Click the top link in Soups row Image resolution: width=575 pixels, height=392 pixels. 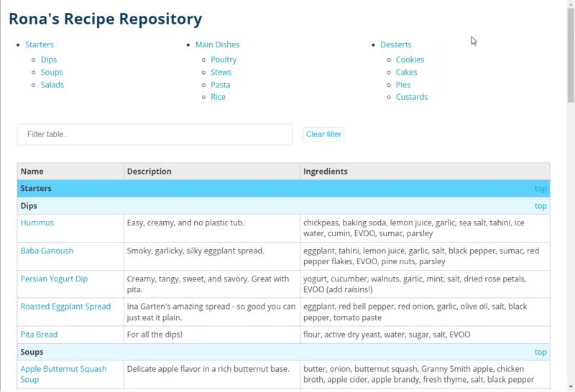click(540, 352)
